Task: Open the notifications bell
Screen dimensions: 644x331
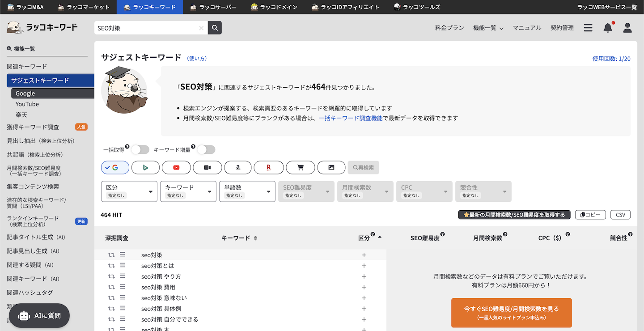Action: pyautogui.click(x=608, y=28)
